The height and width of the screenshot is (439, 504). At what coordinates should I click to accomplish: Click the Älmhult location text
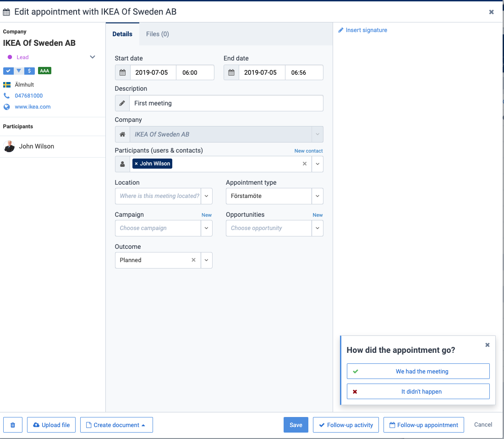point(24,85)
